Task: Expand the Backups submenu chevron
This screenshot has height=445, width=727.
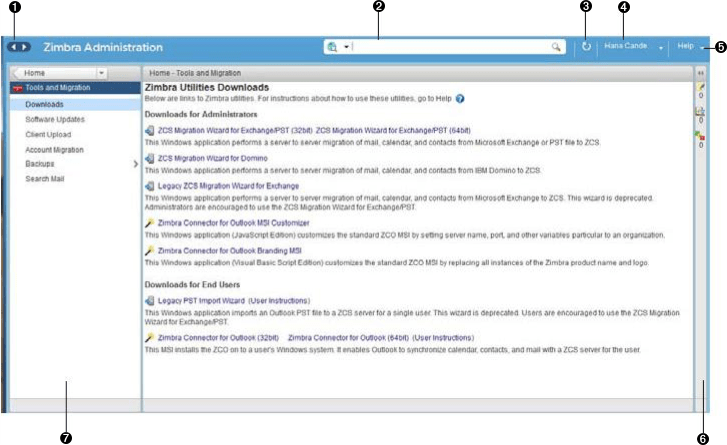Action: pyautogui.click(x=135, y=164)
